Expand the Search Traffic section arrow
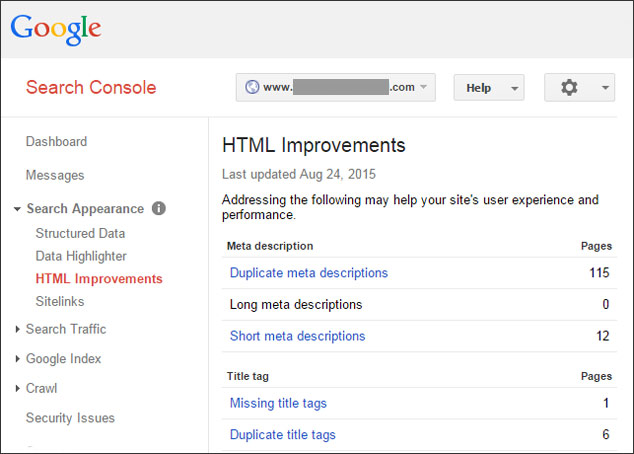Screen dimensions: 634x454 point(17,329)
